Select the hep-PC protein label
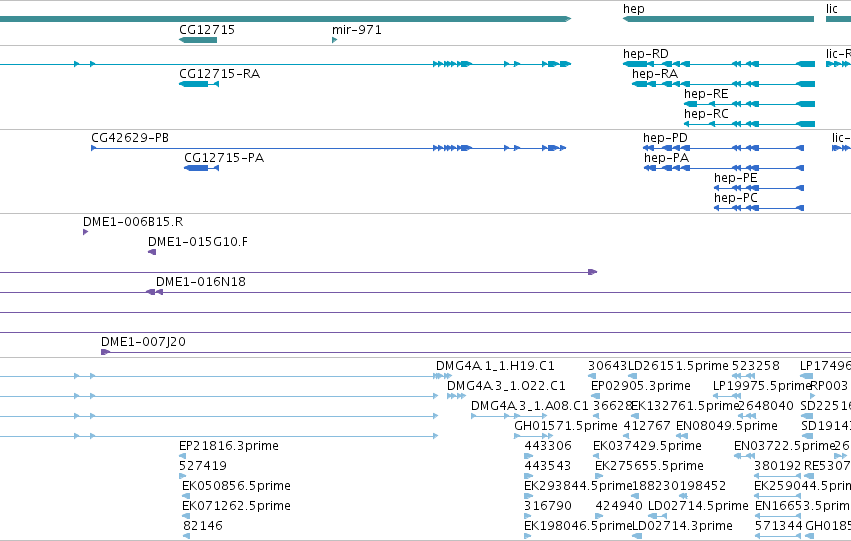Image resolution: width=851 pixels, height=541 pixels. pyautogui.click(x=735, y=198)
